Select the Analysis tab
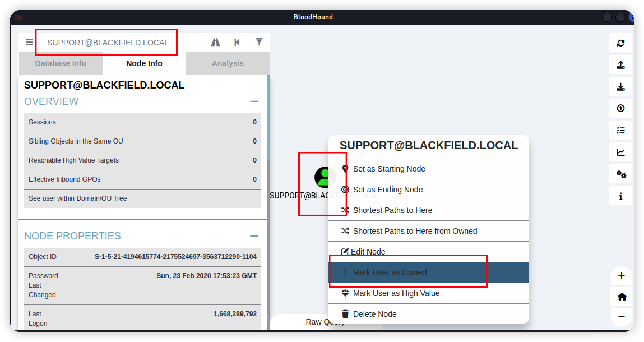The height and width of the screenshot is (342, 644). 227,63
